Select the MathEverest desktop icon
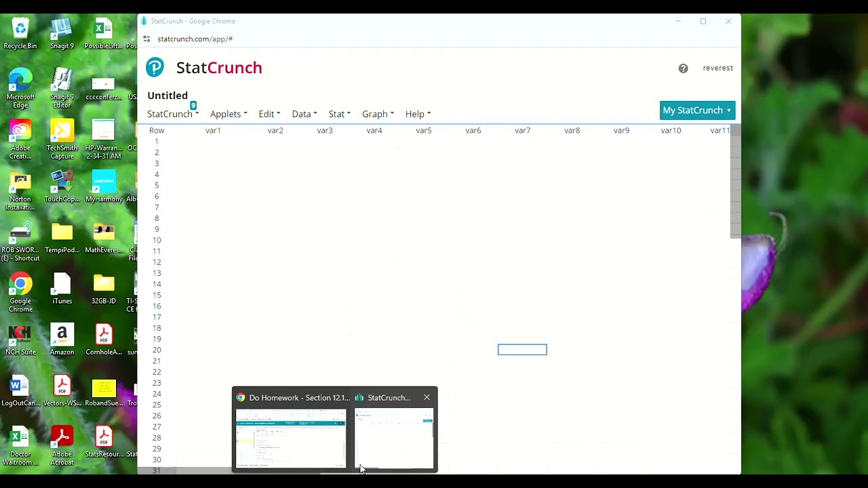 (x=104, y=238)
